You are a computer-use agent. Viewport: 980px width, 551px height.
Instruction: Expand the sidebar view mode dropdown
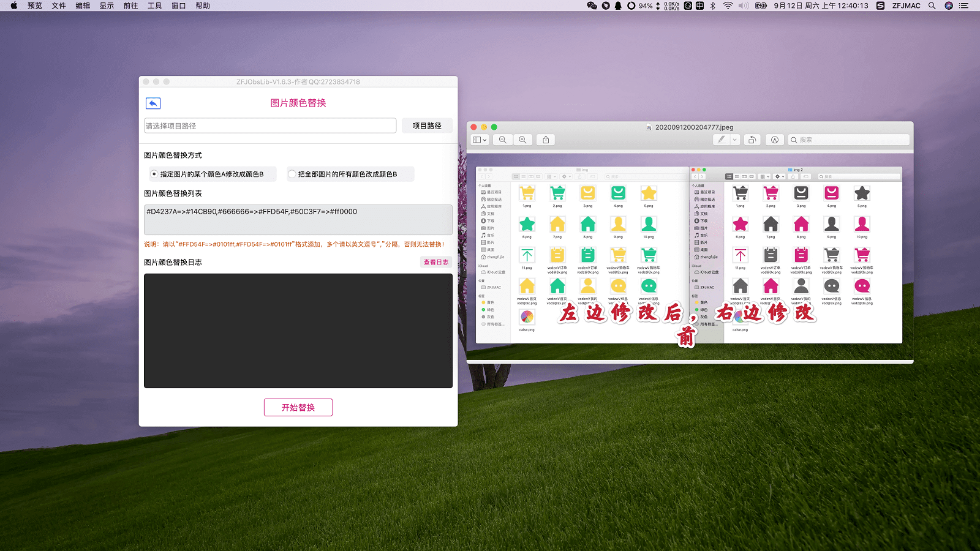point(480,140)
